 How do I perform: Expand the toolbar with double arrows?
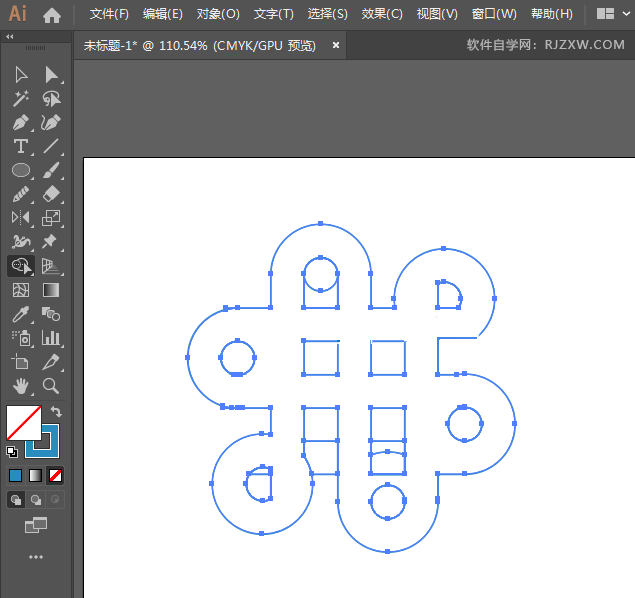(x=10, y=36)
